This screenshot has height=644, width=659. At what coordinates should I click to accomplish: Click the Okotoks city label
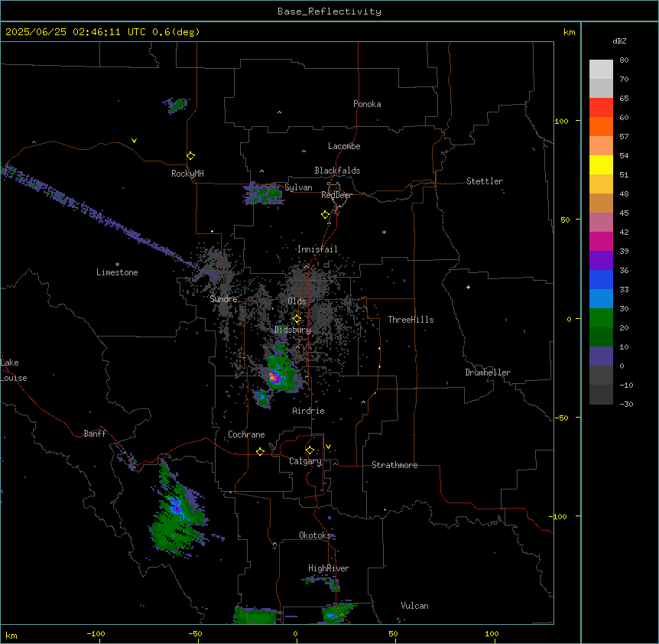pyautogui.click(x=315, y=535)
